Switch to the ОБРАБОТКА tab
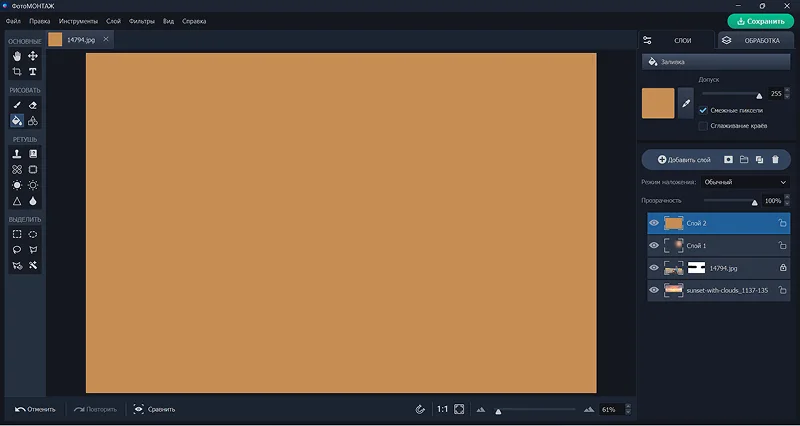This screenshot has width=800, height=426. pos(756,41)
